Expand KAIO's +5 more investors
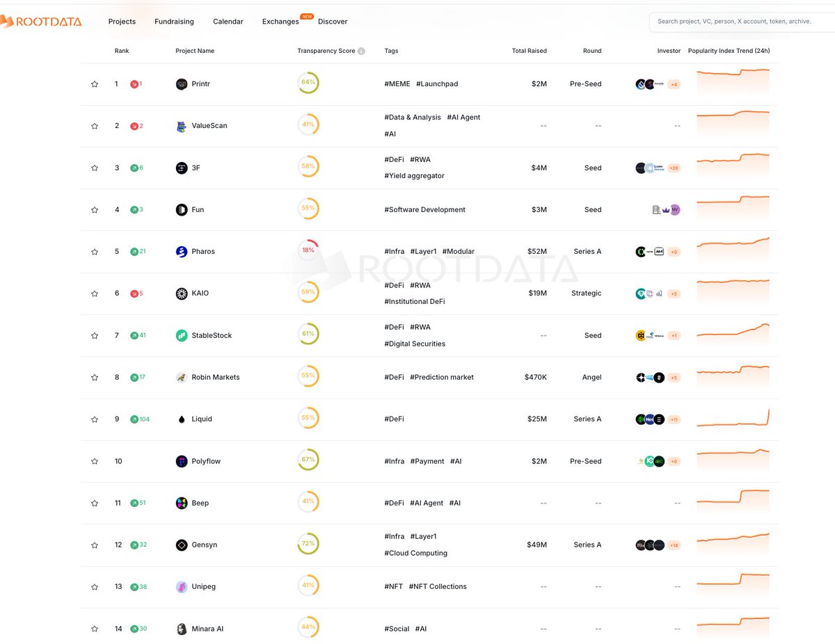This screenshot has width=835, height=644. 674,293
